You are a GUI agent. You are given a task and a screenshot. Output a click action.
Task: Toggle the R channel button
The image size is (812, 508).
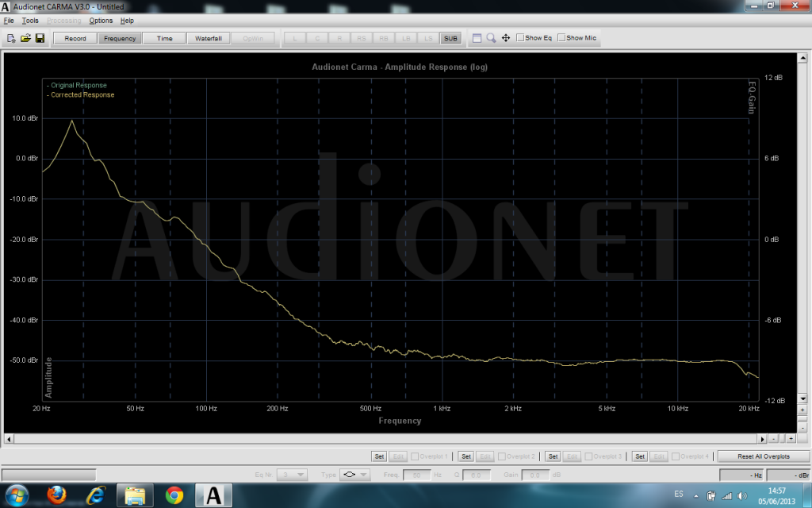(x=339, y=38)
